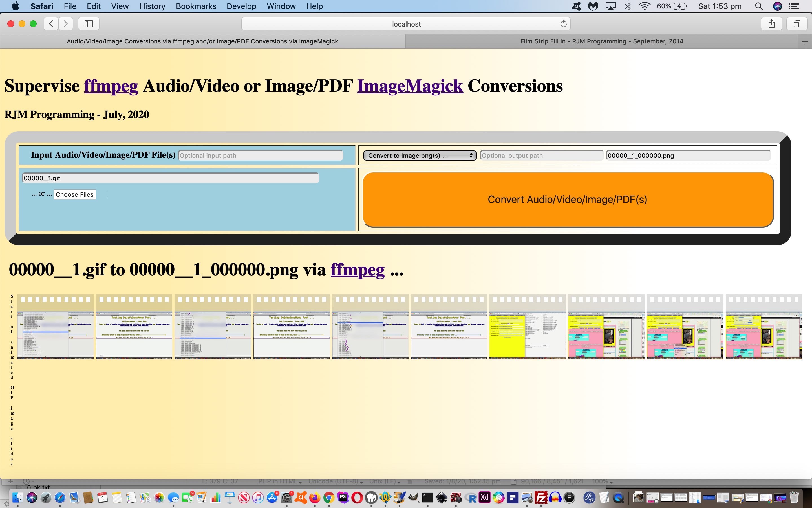Show all tabs overview
The width and height of the screenshot is (812, 508).
point(797,23)
